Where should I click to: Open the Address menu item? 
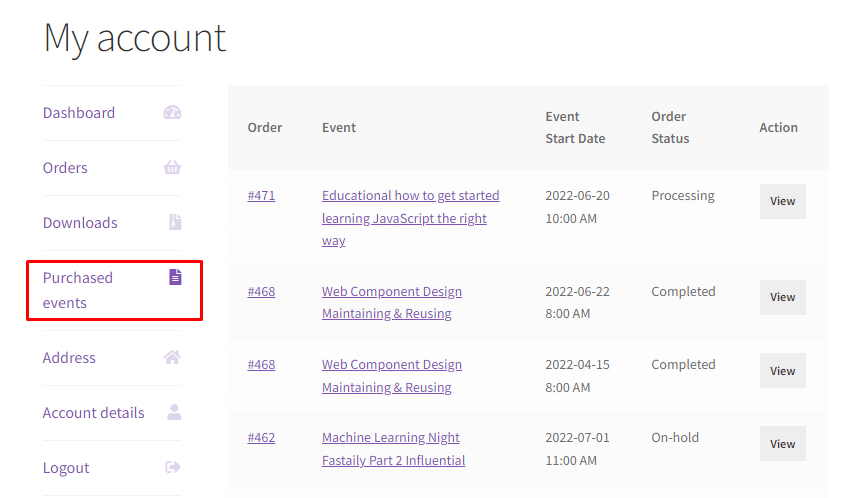(x=69, y=357)
